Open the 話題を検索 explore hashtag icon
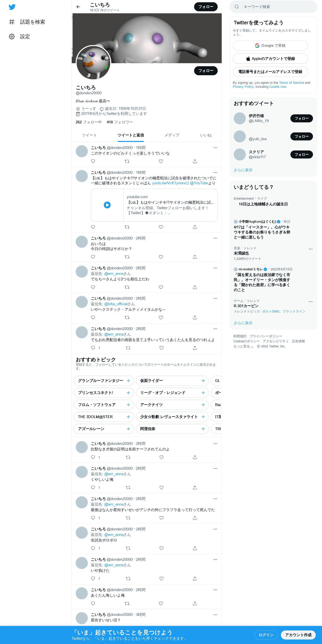 [x=12, y=22]
